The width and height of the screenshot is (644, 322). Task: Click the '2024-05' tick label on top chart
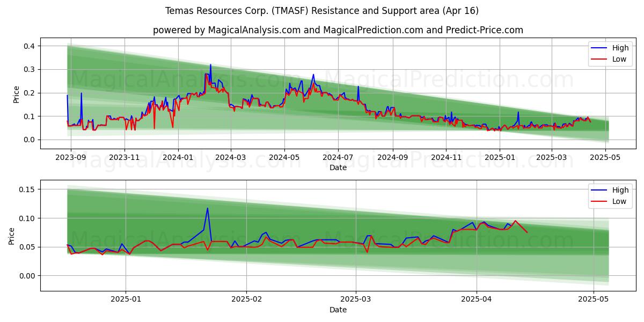284,158
